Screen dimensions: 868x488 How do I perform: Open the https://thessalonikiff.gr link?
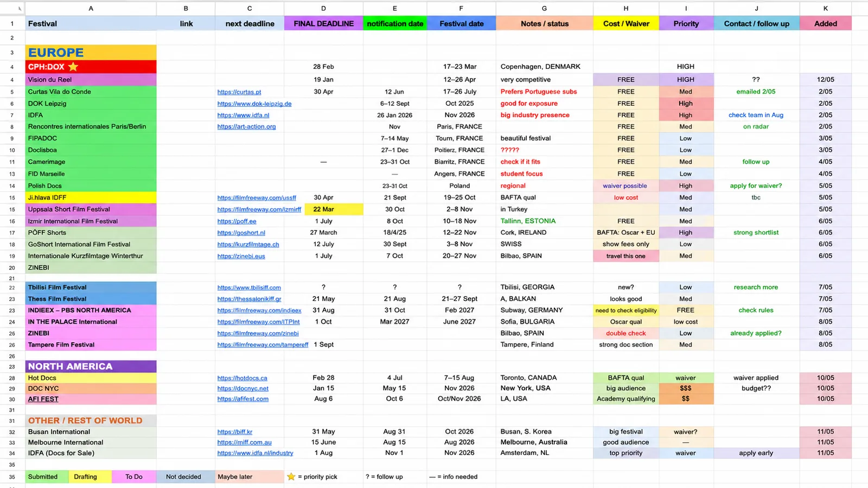tap(249, 299)
